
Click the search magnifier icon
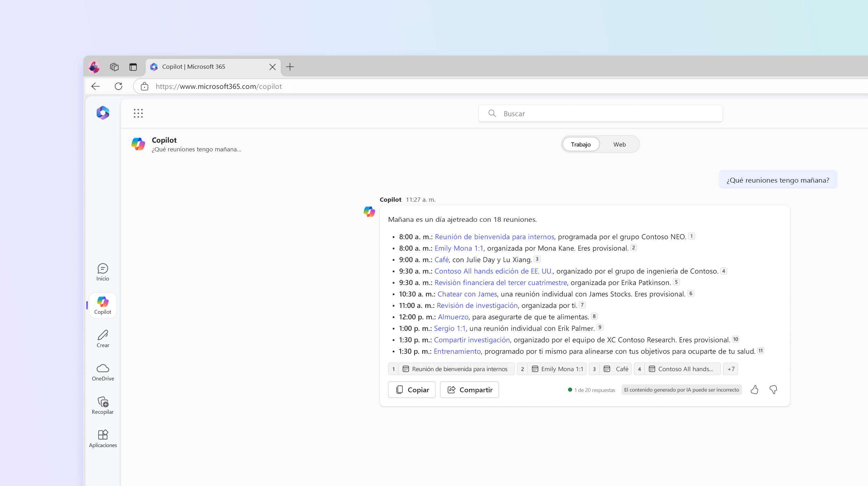[492, 113]
